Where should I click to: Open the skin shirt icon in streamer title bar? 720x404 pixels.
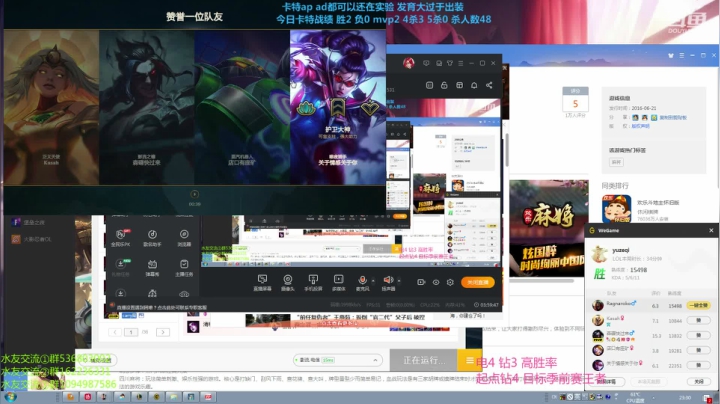click(450, 63)
